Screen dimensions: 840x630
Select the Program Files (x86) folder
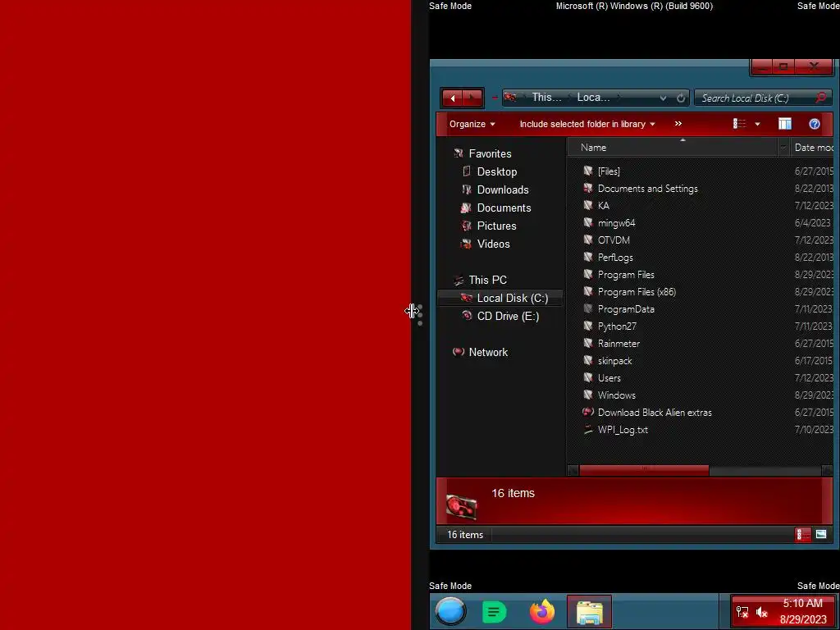(637, 292)
